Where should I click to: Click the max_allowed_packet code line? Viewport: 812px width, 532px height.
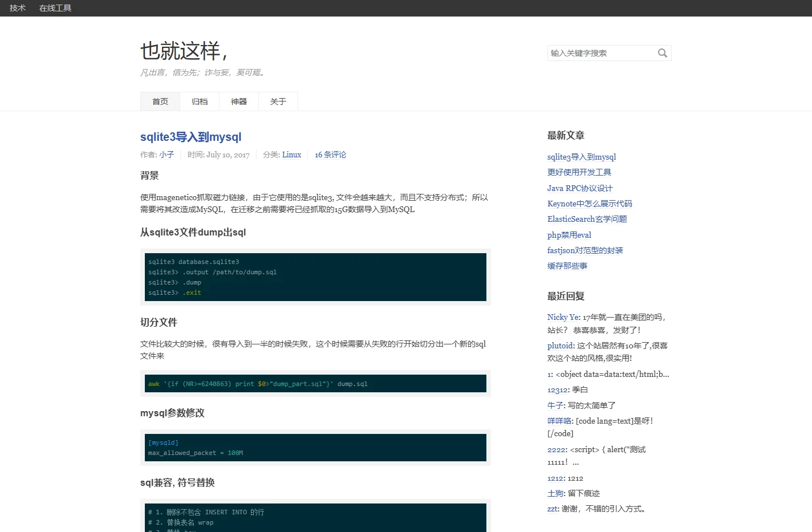click(196, 453)
